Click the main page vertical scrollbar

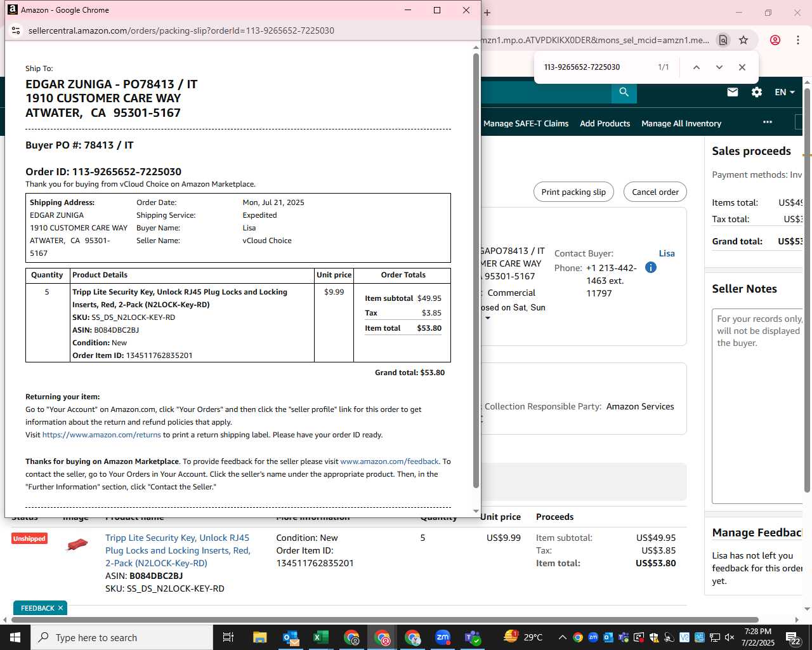click(807, 290)
